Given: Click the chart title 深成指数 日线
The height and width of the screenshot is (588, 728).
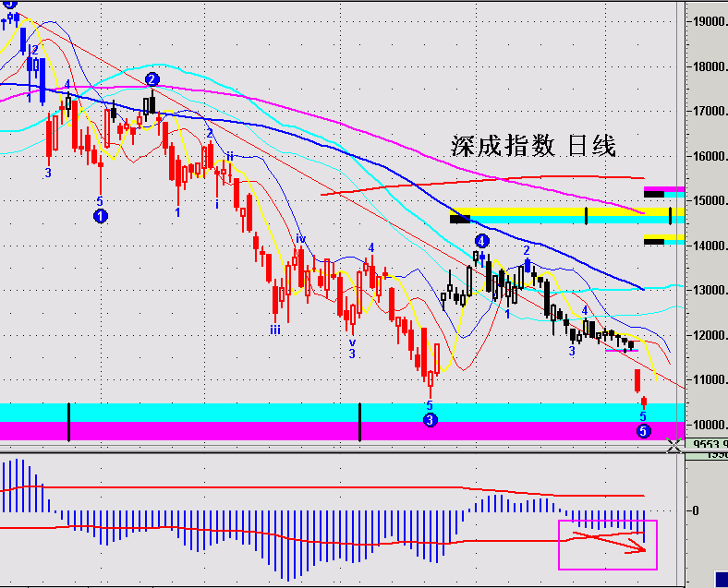Looking at the screenshot, I should (533, 146).
